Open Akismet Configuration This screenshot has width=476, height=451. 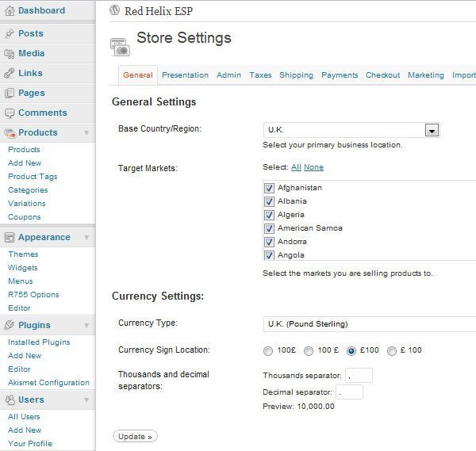tap(49, 383)
